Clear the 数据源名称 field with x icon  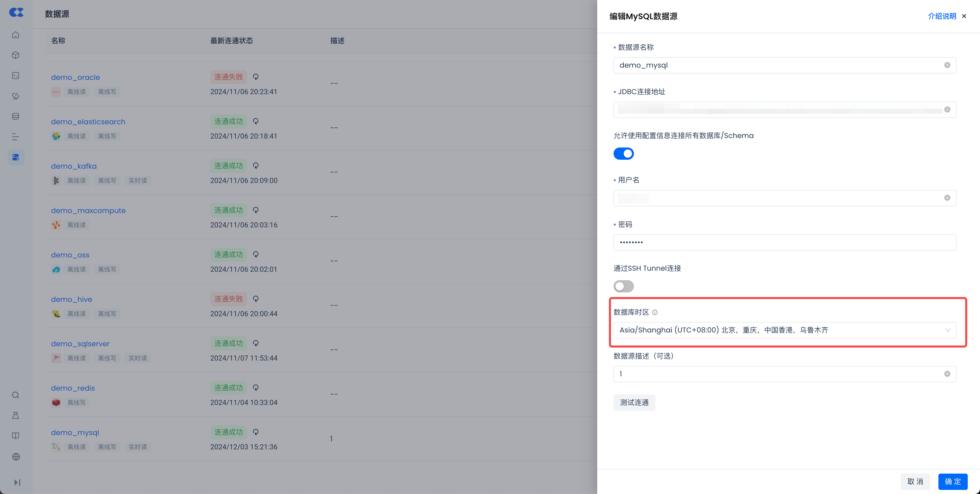point(947,65)
